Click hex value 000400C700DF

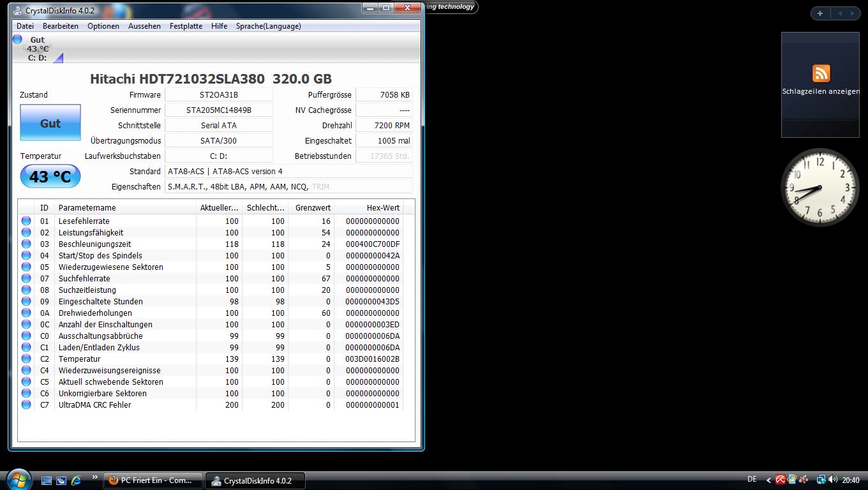[x=372, y=244]
